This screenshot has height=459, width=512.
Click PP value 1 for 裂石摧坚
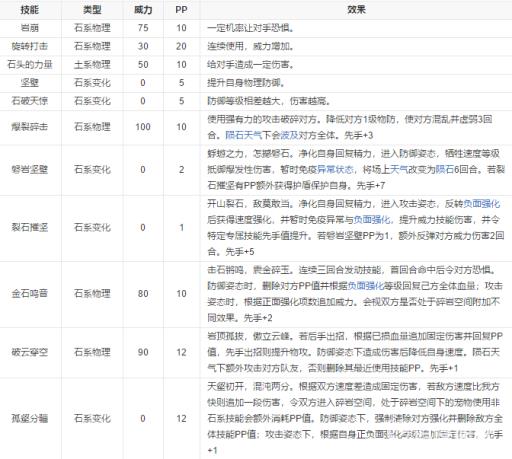pos(181,227)
